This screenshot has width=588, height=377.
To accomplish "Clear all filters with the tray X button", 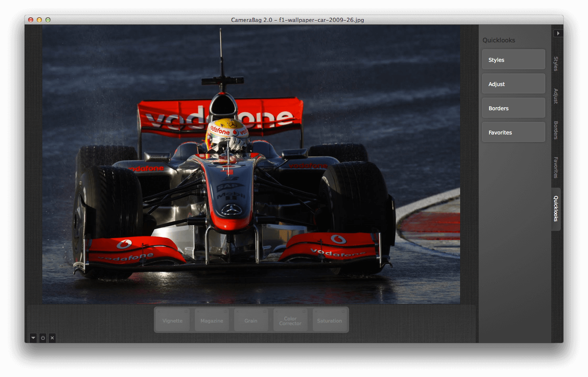I will click(x=52, y=338).
